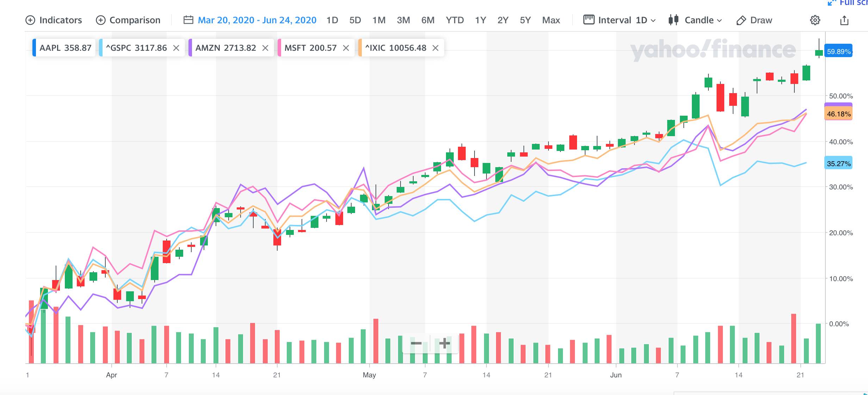The height and width of the screenshot is (395, 868).
Task: Select the Max time range
Action: [551, 20]
